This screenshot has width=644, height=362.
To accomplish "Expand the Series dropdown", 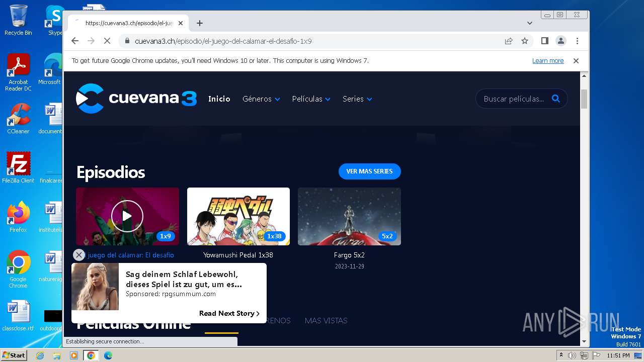I will coord(357,99).
